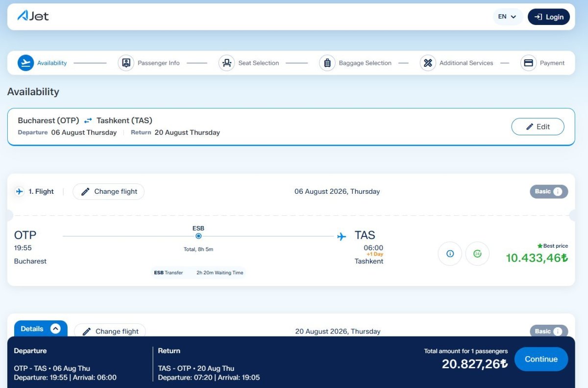This screenshot has height=388, width=588.
Task: Go to the Payment step label
Action: pyautogui.click(x=552, y=63)
